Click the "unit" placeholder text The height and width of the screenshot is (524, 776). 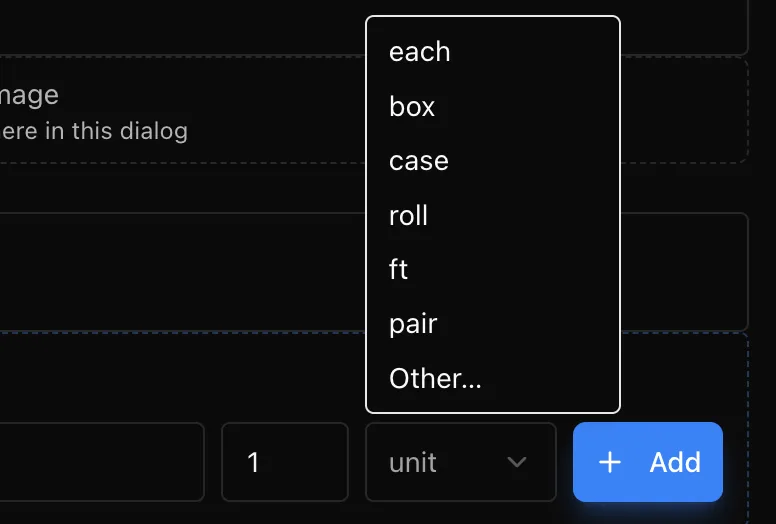click(413, 463)
